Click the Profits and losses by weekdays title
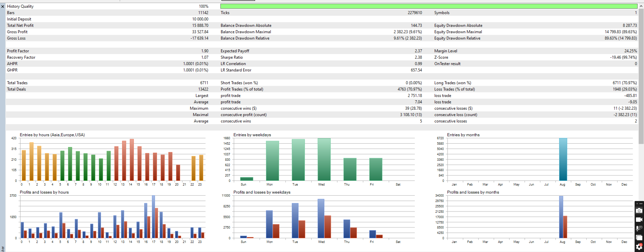644x252 pixels. 262,192
